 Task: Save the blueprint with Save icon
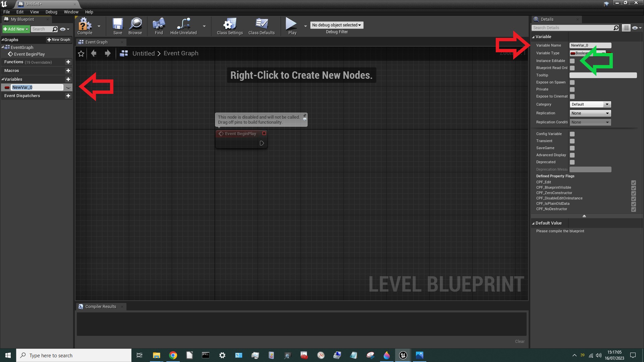pyautogui.click(x=118, y=26)
